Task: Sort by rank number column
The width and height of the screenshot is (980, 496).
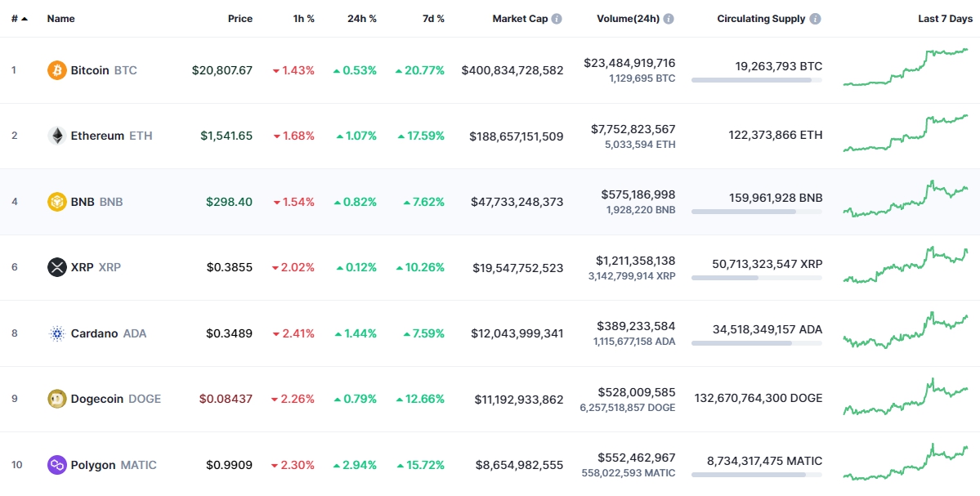Action: pos(20,19)
